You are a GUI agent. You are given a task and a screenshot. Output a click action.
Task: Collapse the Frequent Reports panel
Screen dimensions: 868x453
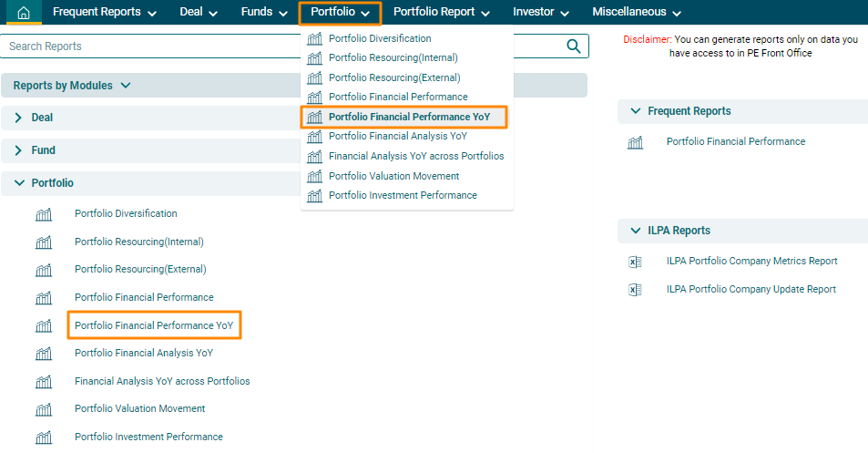click(x=635, y=111)
